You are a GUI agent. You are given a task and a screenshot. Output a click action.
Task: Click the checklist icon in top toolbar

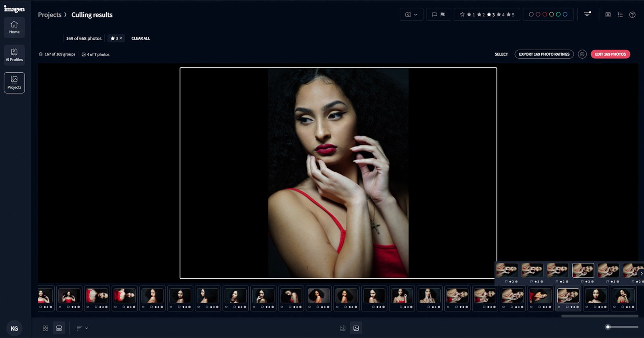click(x=620, y=15)
